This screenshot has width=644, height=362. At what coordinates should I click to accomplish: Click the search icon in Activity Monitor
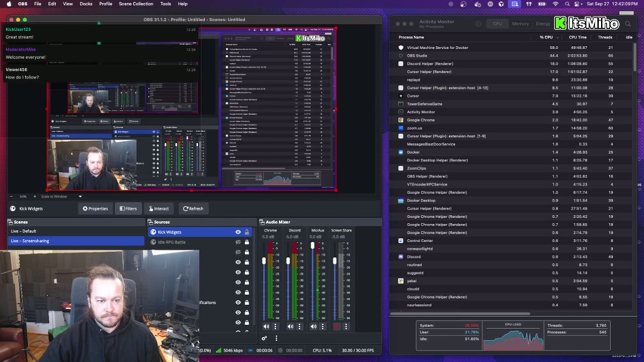coord(627,24)
